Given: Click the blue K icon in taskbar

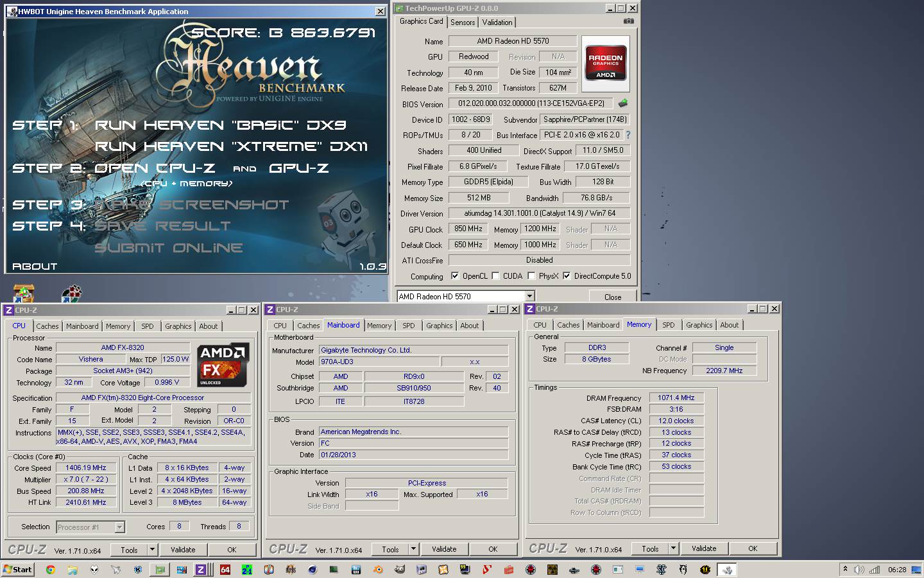Looking at the screenshot, I should pyautogui.click(x=137, y=569).
